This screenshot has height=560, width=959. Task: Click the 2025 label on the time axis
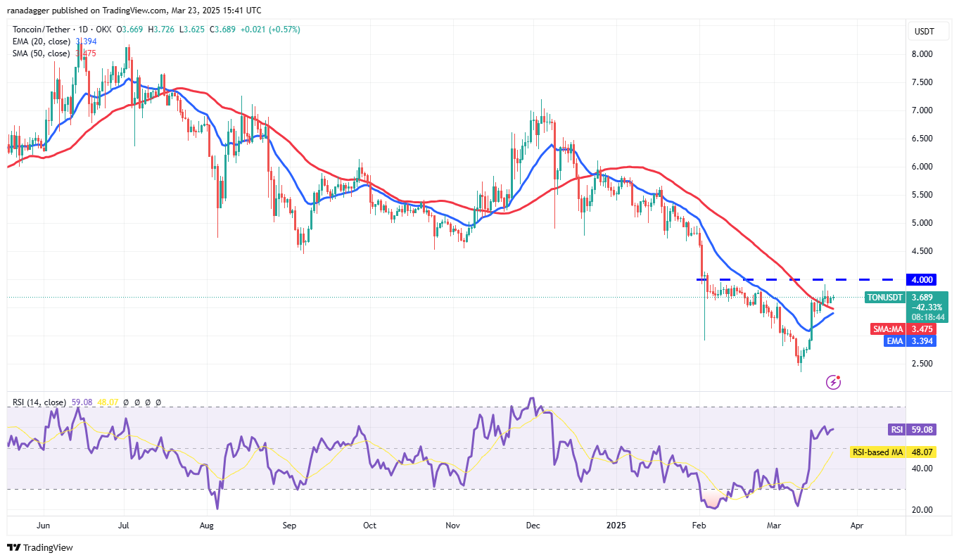coord(616,525)
